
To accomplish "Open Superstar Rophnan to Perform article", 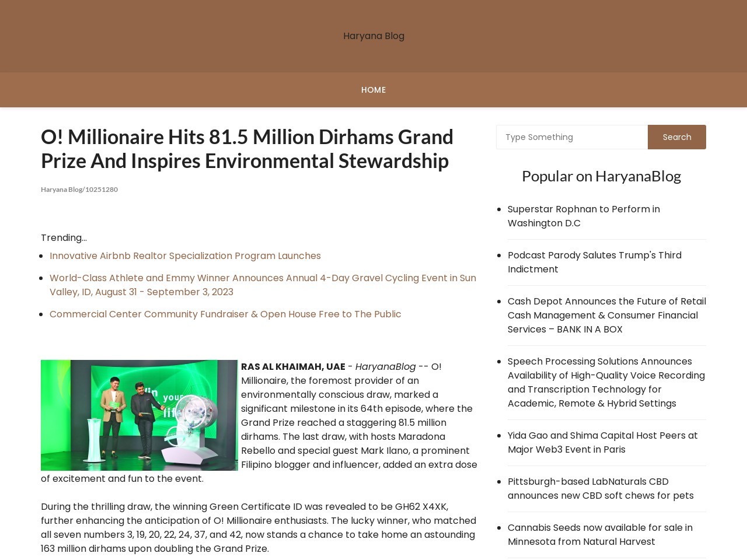I will (x=584, y=216).
